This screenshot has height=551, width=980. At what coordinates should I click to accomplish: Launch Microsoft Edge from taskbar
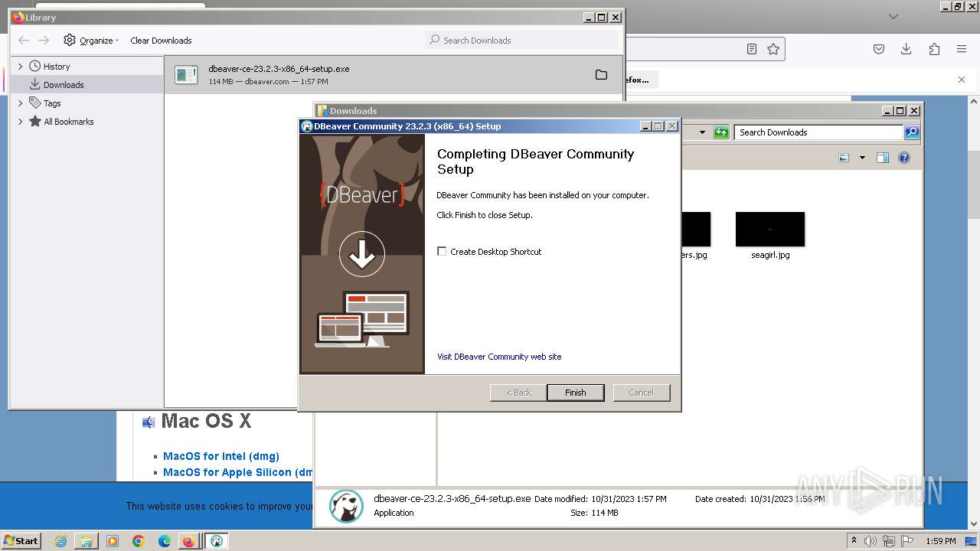[x=165, y=541]
